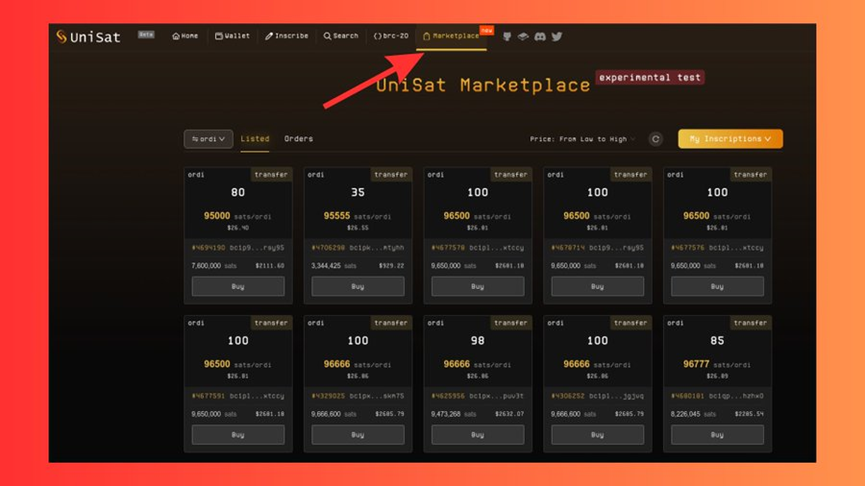
Task: Click the UniSat Marketplace heading
Action: 483,85
